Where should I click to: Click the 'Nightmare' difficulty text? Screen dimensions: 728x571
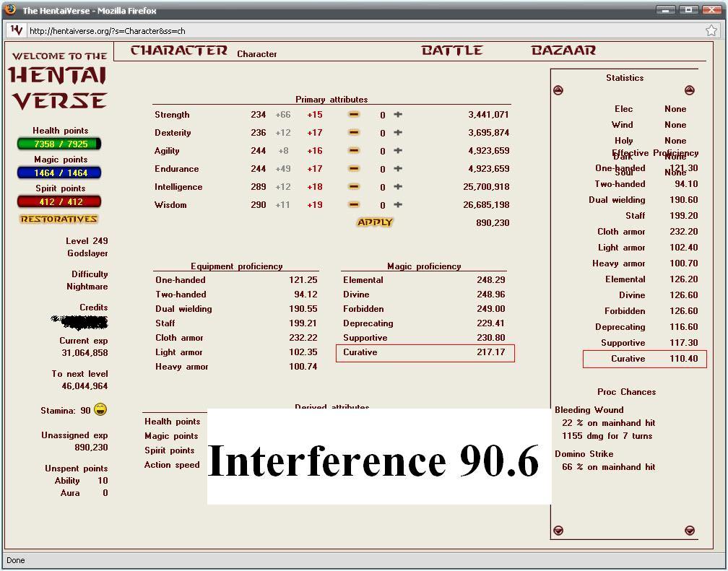87,287
